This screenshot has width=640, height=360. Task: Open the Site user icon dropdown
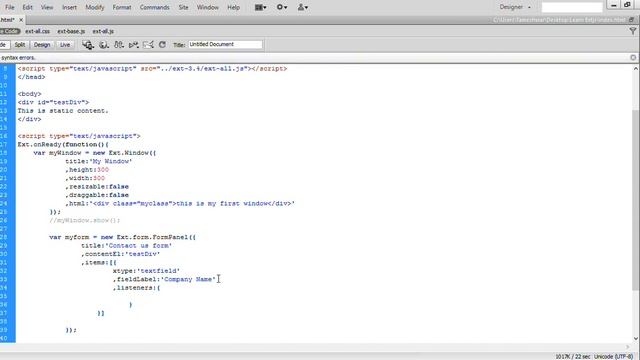click(x=302, y=7)
